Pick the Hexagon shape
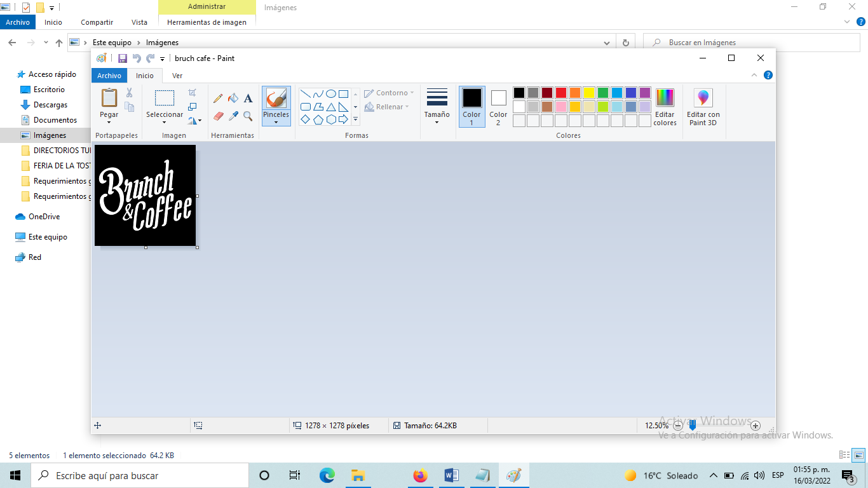868x488 pixels. [x=331, y=119]
